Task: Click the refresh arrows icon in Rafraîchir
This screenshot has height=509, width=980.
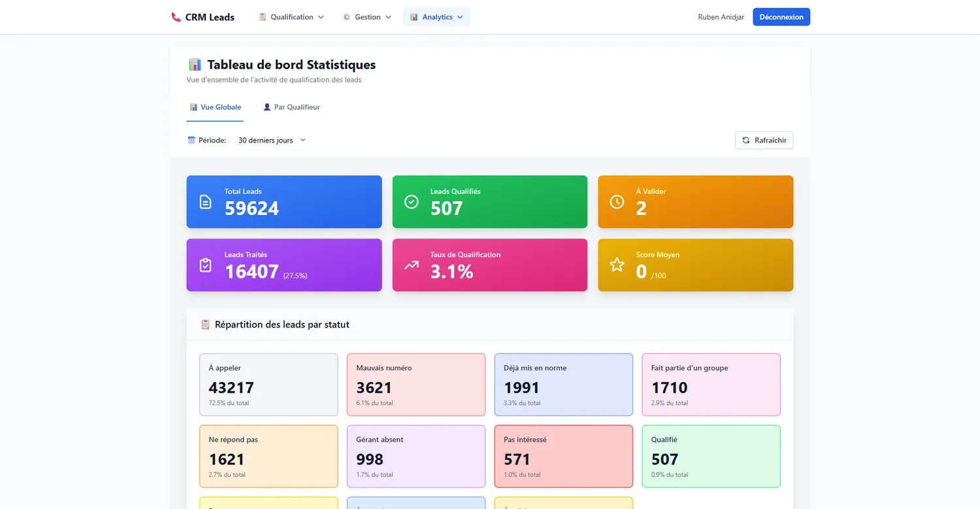Action: point(746,140)
